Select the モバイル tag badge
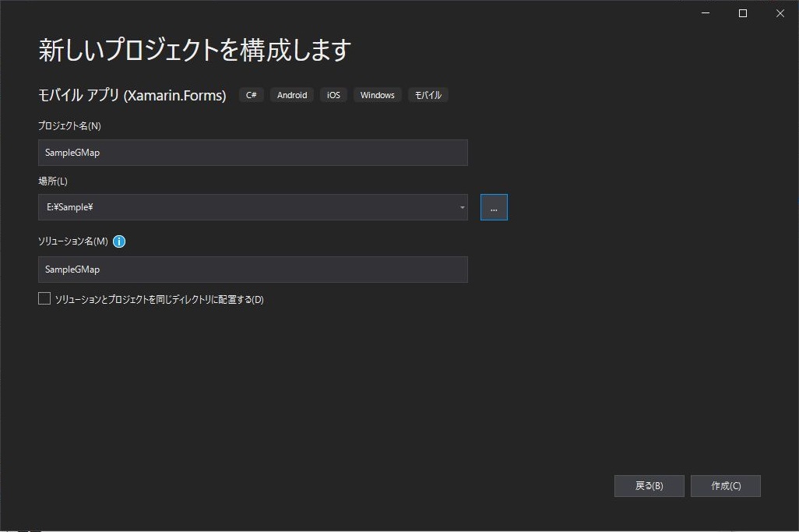Image resolution: width=799 pixels, height=532 pixels. pos(428,94)
